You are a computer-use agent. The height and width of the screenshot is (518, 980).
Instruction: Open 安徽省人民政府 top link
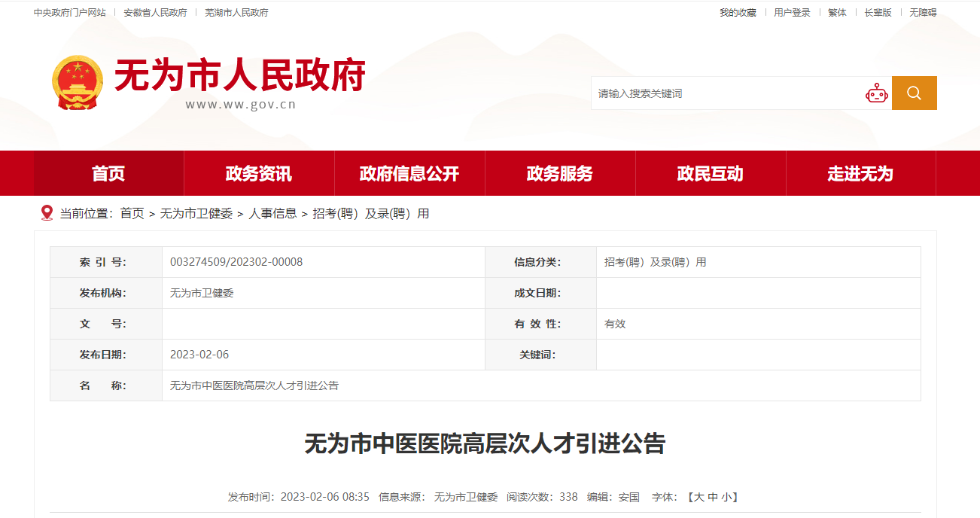pyautogui.click(x=155, y=13)
